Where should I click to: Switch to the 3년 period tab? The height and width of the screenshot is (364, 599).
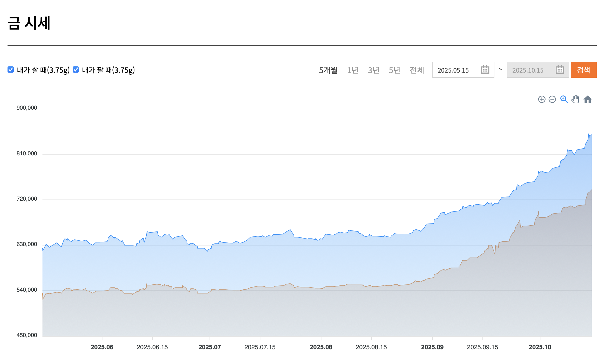(x=373, y=70)
